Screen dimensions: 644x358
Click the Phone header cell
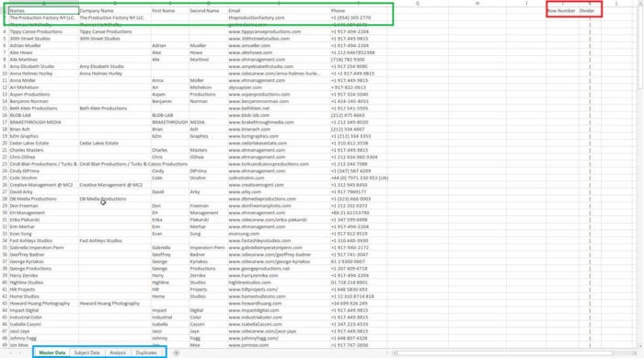click(358, 11)
